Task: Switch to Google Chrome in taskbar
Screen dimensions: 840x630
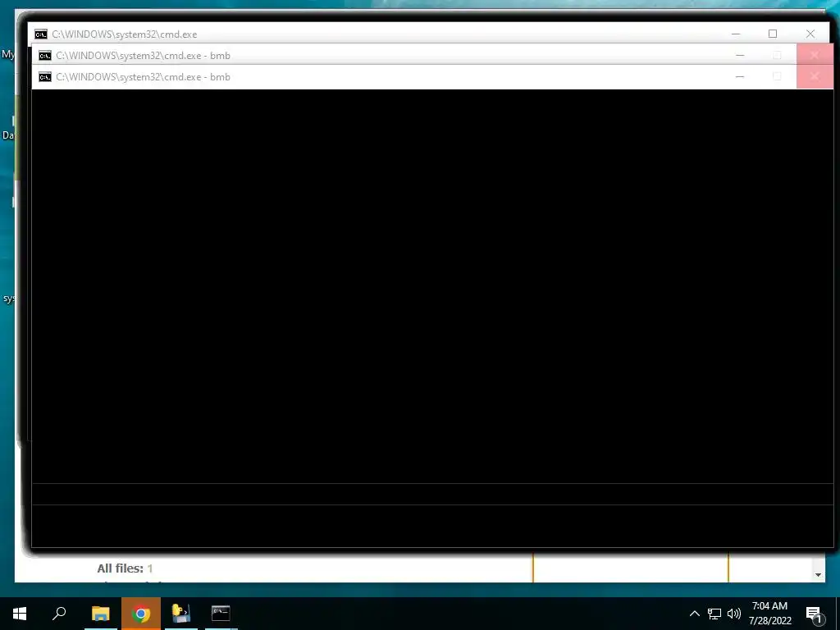Action: point(141,614)
